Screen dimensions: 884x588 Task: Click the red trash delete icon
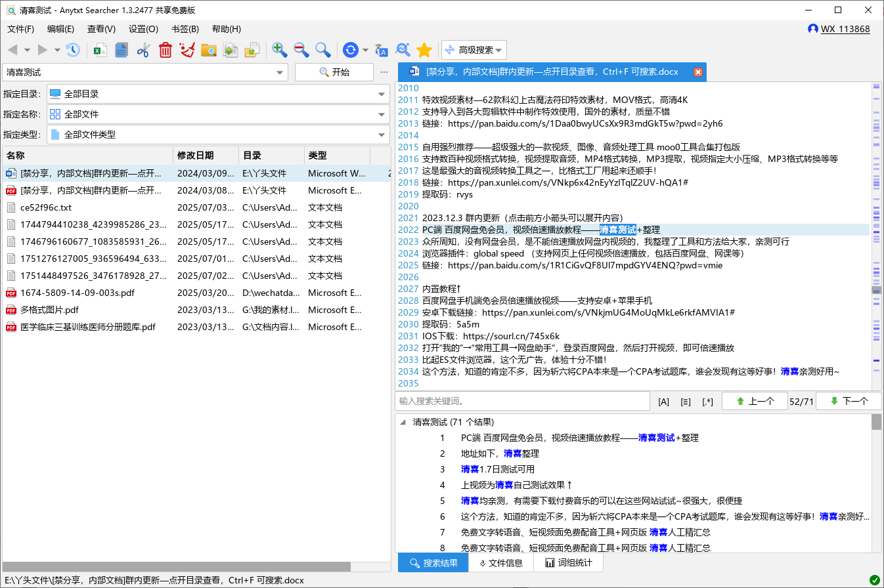[x=165, y=49]
